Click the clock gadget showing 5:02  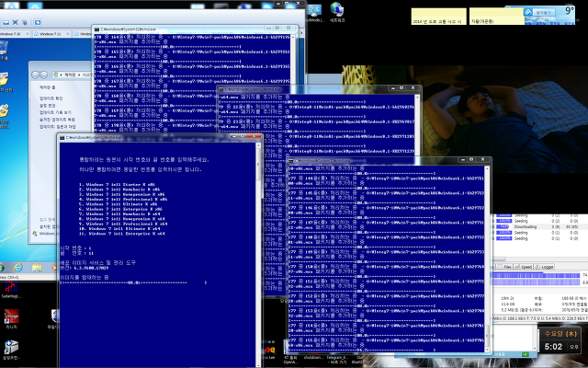coord(561,339)
